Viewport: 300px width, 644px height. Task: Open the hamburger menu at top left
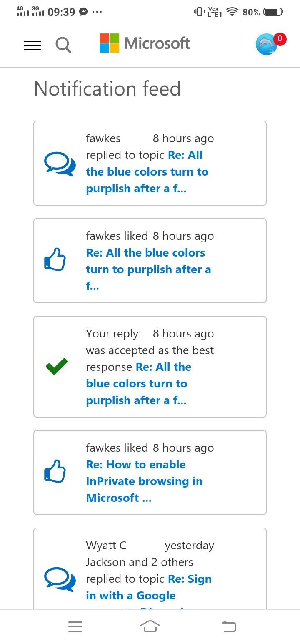click(32, 45)
